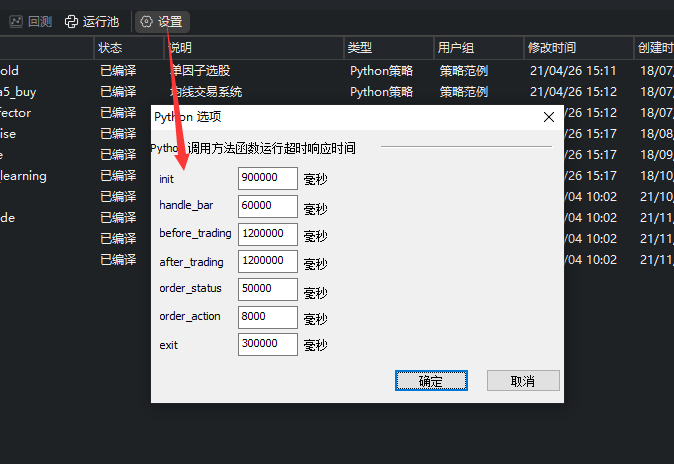The height and width of the screenshot is (464, 674).
Task: Select row name ending in learning
Action: 23,176
